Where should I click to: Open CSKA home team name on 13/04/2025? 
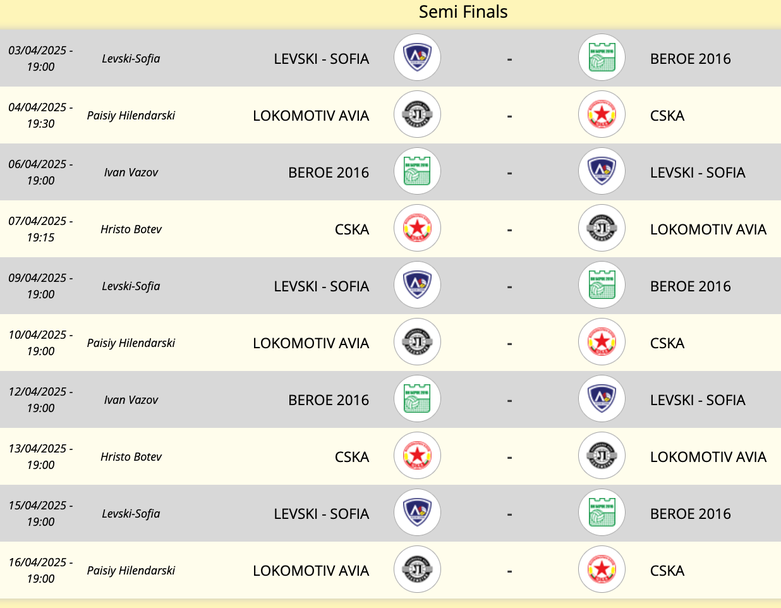pyautogui.click(x=351, y=457)
